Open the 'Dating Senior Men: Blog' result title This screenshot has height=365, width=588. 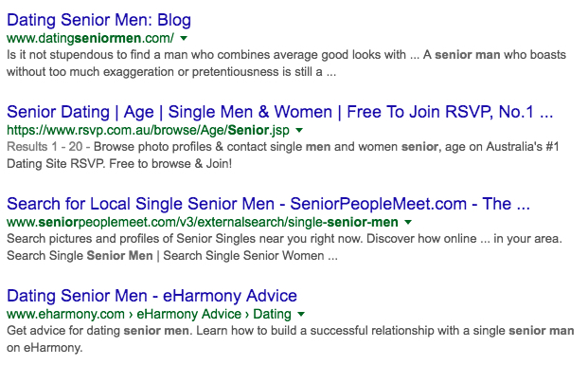(x=99, y=20)
